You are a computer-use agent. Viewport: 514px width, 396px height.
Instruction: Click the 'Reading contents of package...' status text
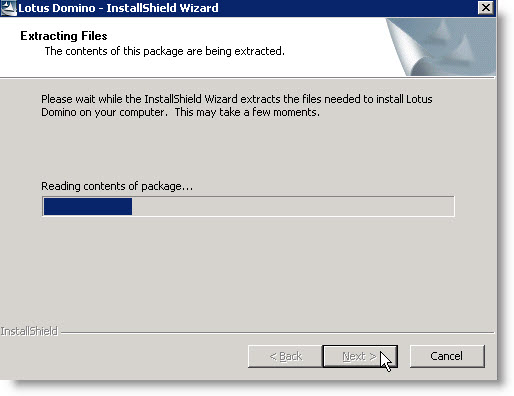[x=117, y=186]
